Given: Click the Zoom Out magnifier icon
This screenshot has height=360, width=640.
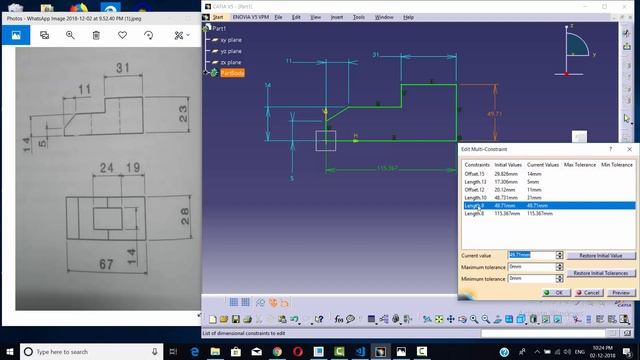Looking at the screenshot, I should pyautogui.click(x=486, y=319).
